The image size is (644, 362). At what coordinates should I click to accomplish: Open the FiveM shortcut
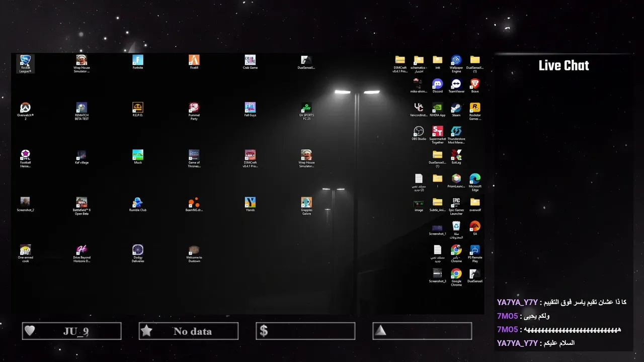click(x=194, y=62)
